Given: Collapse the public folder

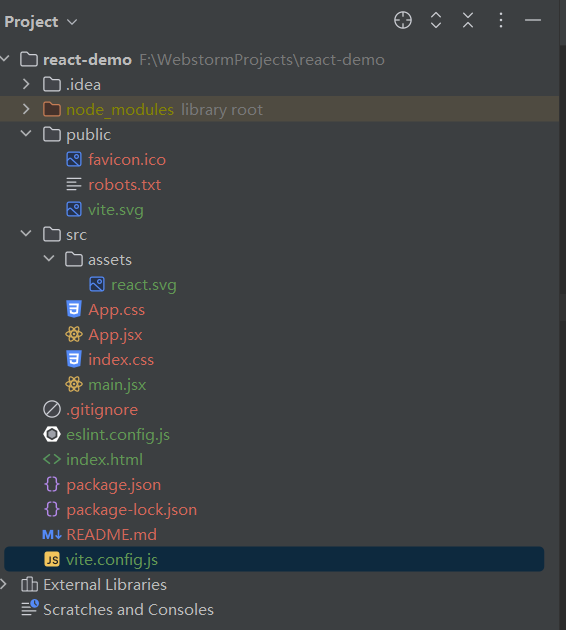Looking at the screenshot, I should pyautogui.click(x=26, y=133).
